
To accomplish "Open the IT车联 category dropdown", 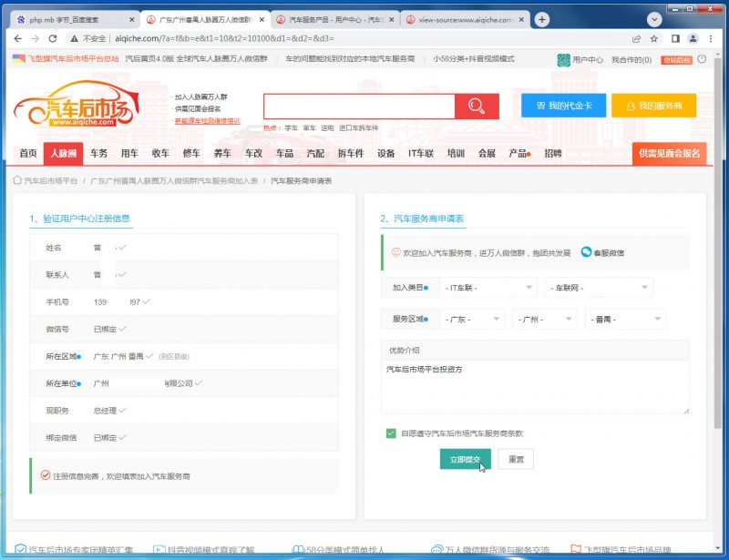I will [488, 288].
